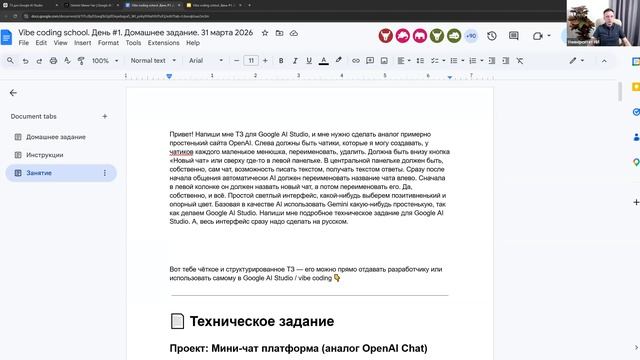Star the document
This screenshot has height=360, width=640.
(265, 33)
